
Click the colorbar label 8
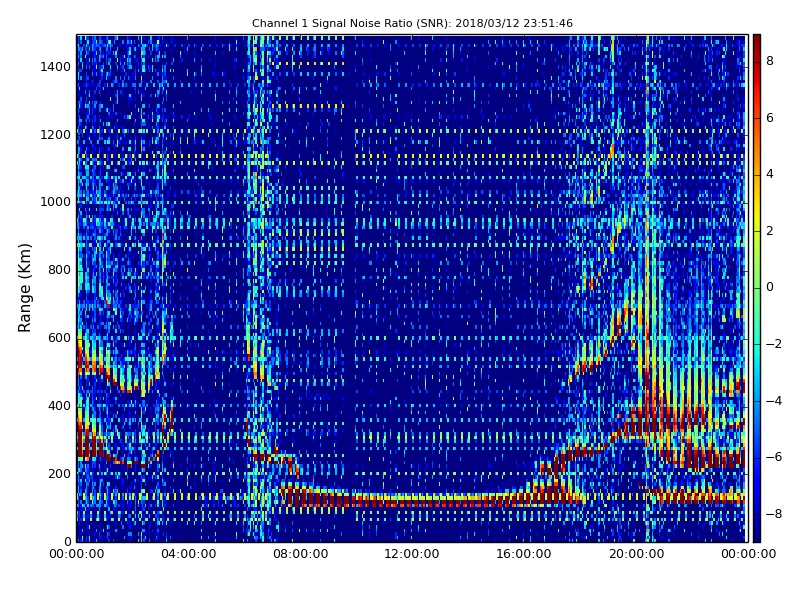[x=770, y=61]
